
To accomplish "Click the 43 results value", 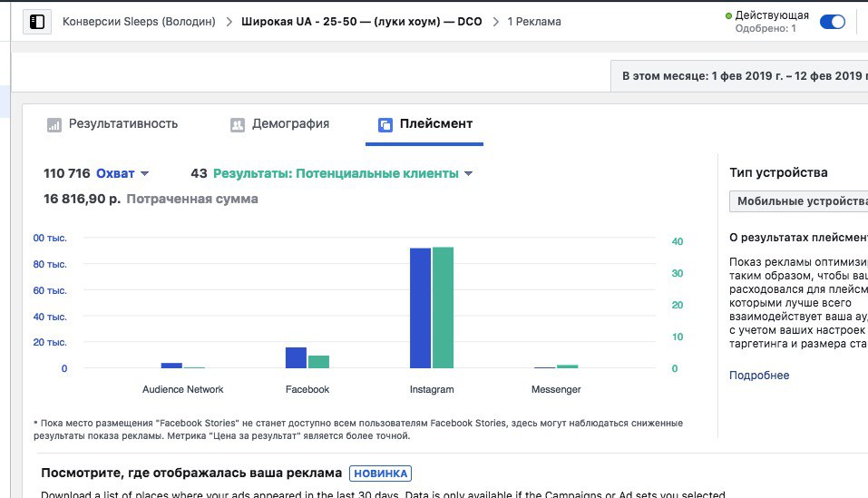I will [199, 173].
